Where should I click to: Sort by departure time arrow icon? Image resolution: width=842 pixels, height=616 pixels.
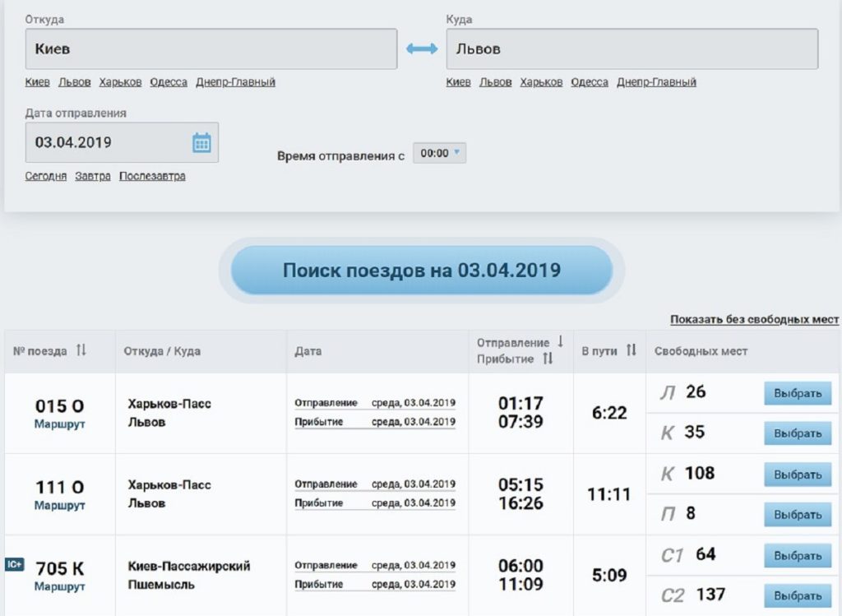point(560,342)
